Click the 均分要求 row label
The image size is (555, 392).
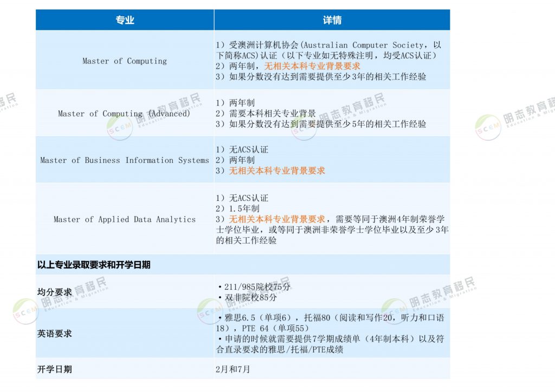[x=55, y=292]
